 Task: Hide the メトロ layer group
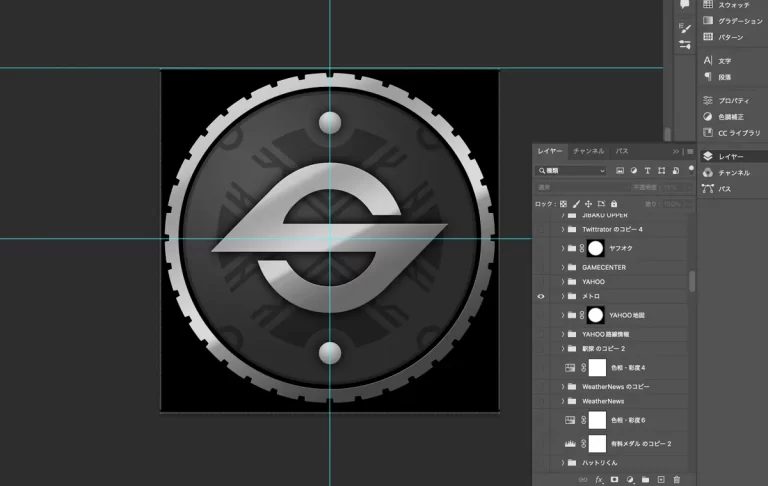[541, 296]
